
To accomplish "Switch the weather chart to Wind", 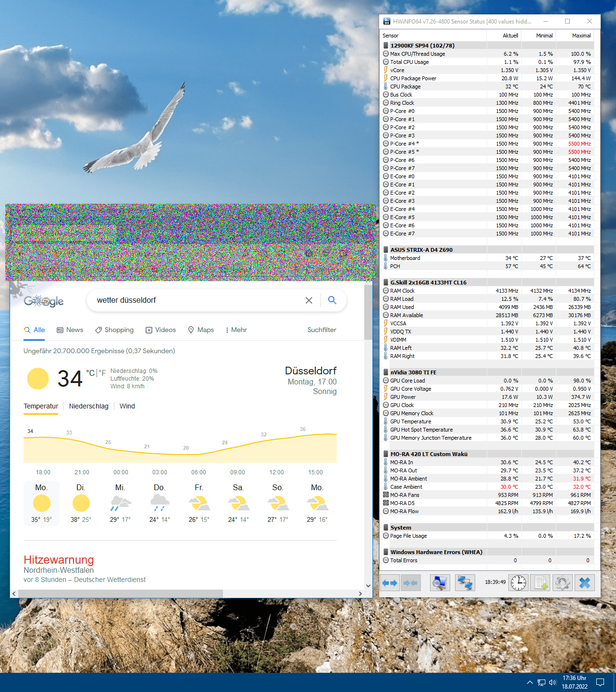I will [127, 407].
